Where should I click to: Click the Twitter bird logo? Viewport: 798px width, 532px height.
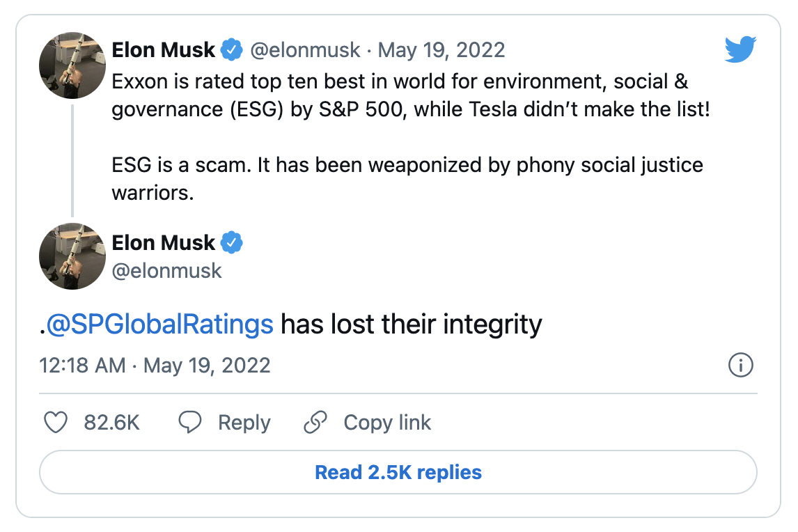point(740,50)
